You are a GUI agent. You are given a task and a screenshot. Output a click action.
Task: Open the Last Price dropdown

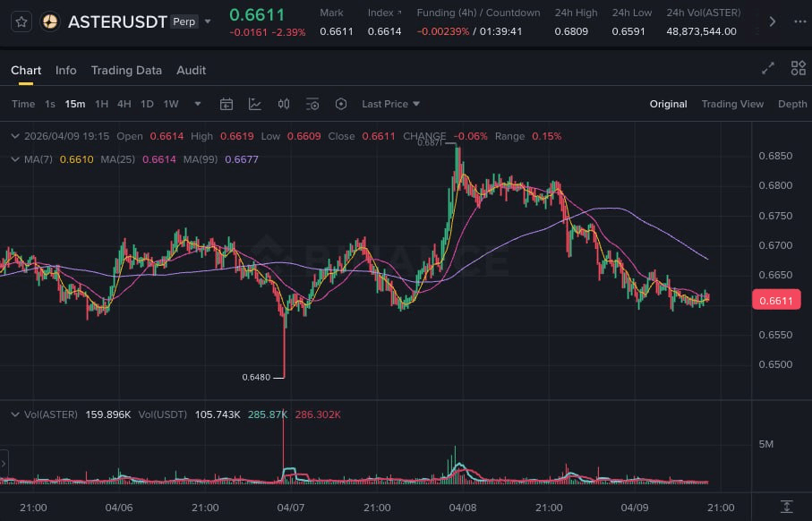click(x=390, y=104)
